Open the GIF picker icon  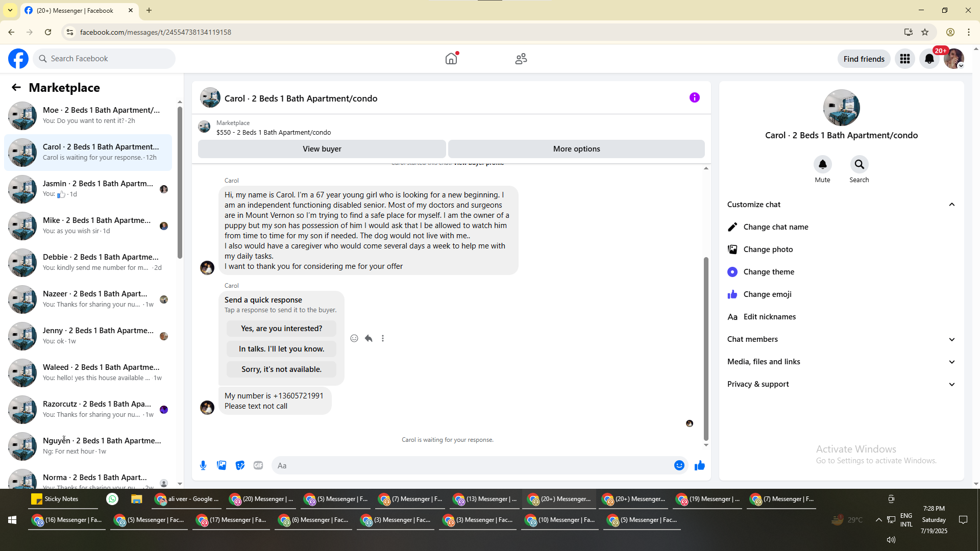tap(258, 465)
